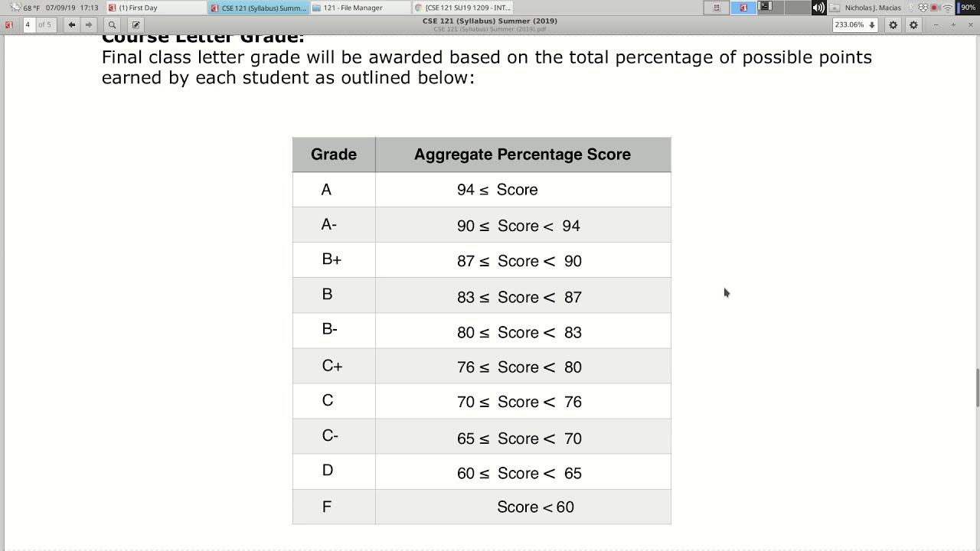Click the volume speaker icon in panel
Viewport: 980px width, 551px height.
[x=818, y=8]
